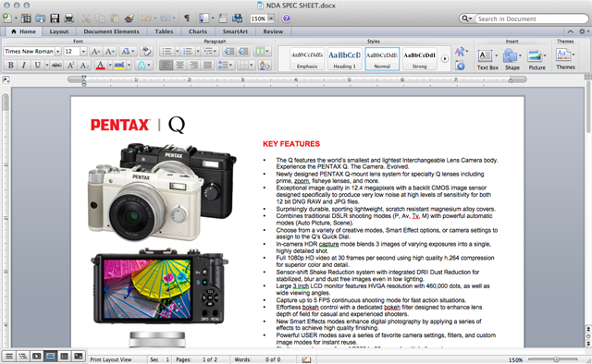Viewport: 592px width, 364px height.
Task: Open the templates gallery icon
Action: click(x=26, y=18)
